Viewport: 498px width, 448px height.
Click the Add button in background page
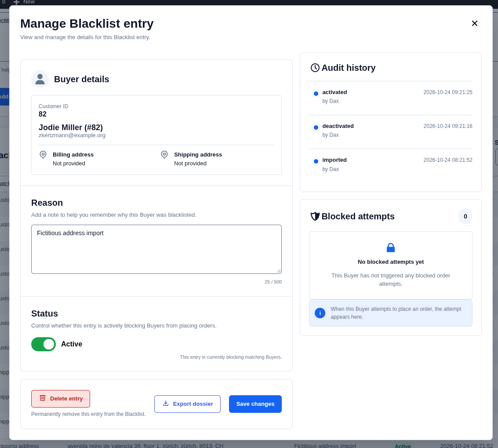point(4,97)
